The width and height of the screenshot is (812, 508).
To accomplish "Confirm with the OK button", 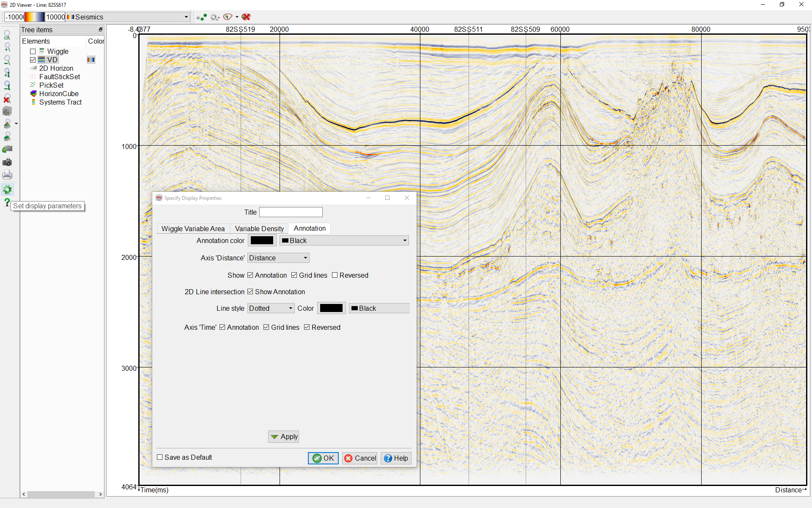I will (323, 458).
